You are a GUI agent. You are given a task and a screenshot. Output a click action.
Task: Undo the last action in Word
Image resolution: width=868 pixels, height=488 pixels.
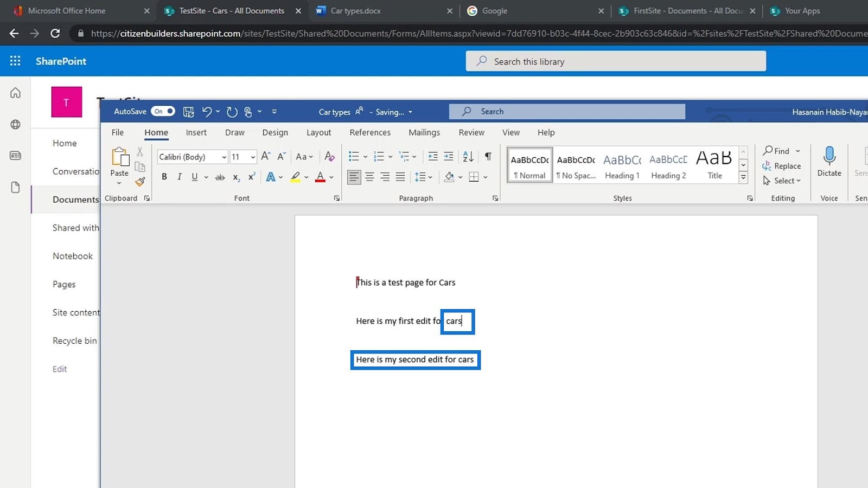(x=207, y=112)
